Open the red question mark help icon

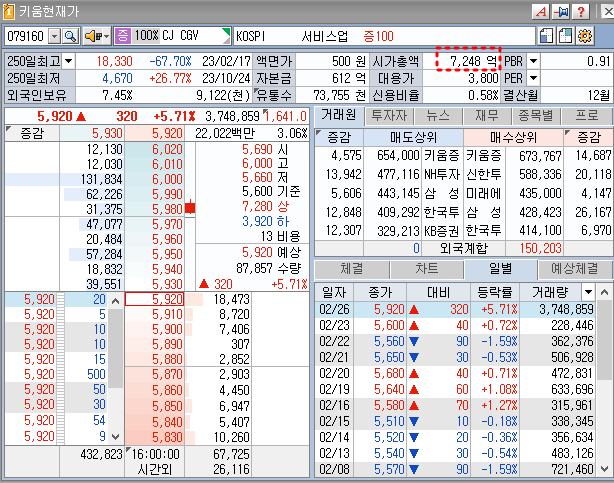(581, 12)
